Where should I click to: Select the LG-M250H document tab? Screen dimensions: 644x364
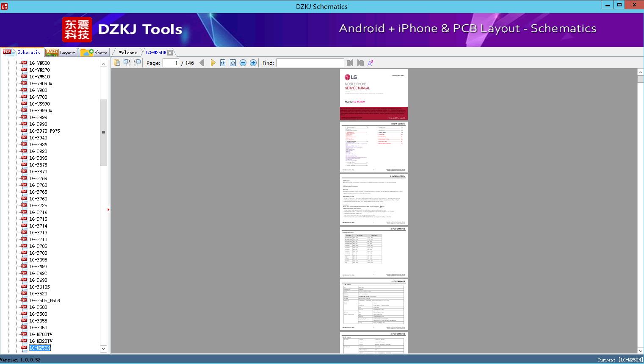click(156, 53)
